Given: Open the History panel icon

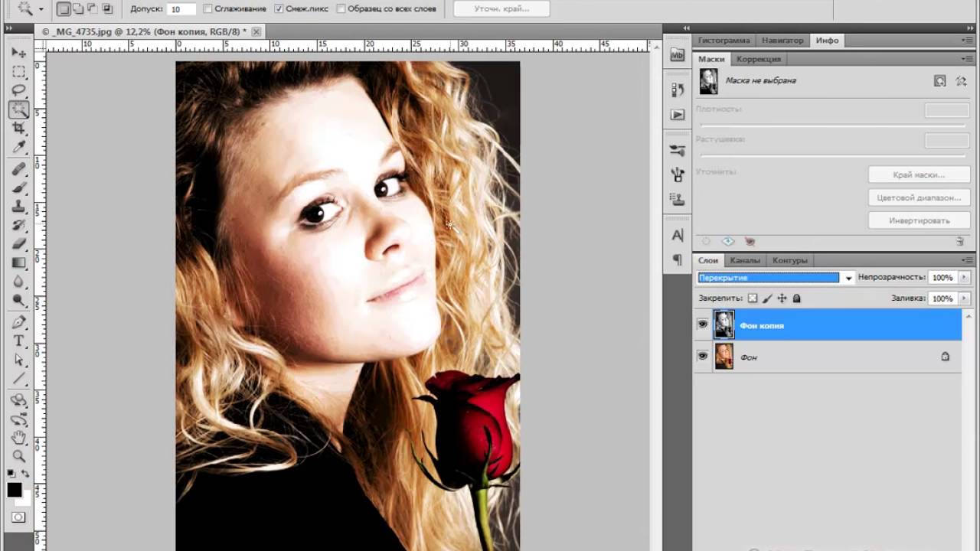Looking at the screenshot, I should click(678, 90).
